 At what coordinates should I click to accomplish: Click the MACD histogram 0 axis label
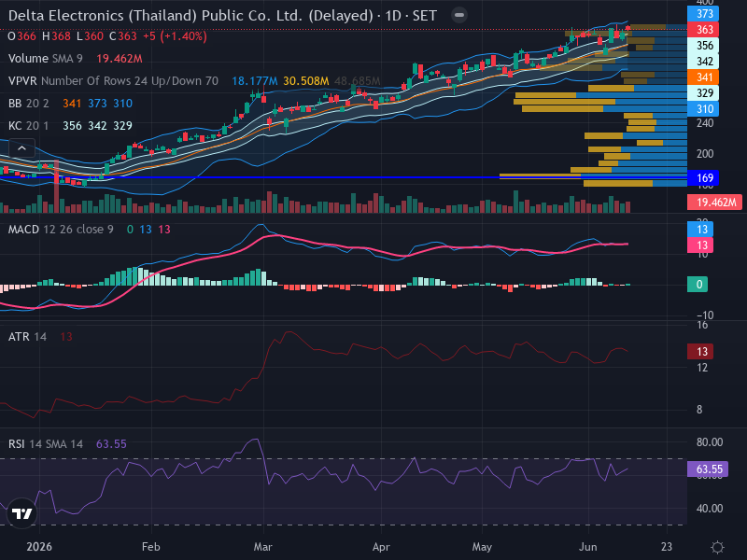point(698,285)
